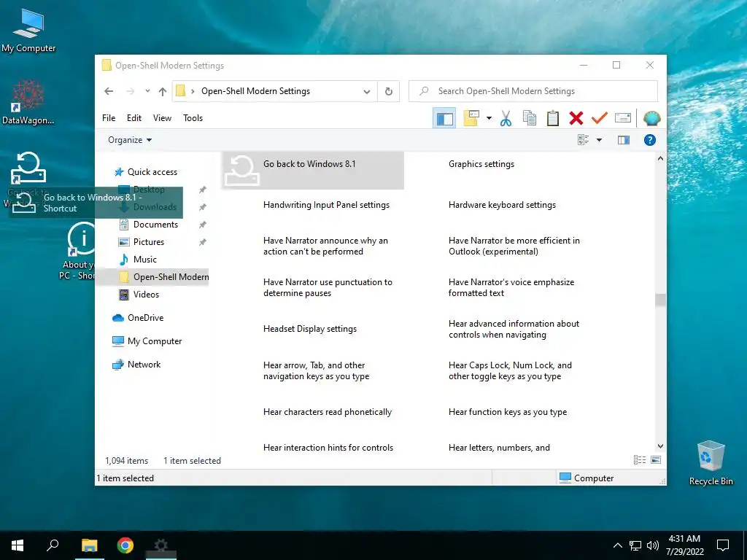The height and width of the screenshot is (560, 747).
Task: Select Videos in navigation pane
Action: [146, 295]
